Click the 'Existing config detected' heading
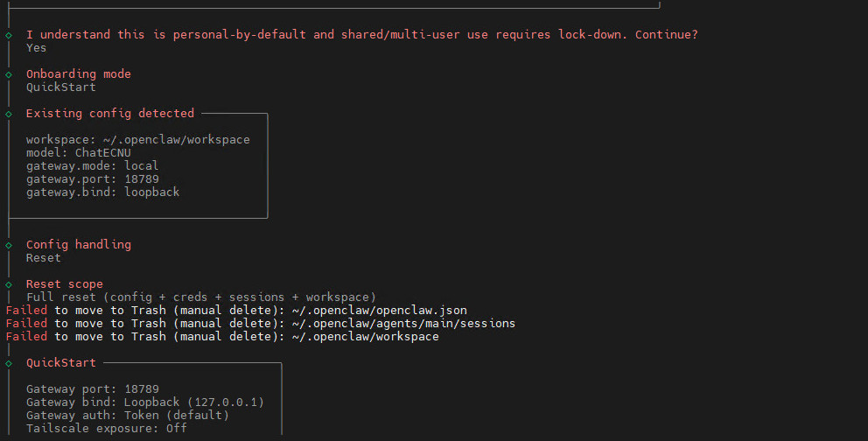This screenshot has height=441, width=868. [110, 114]
